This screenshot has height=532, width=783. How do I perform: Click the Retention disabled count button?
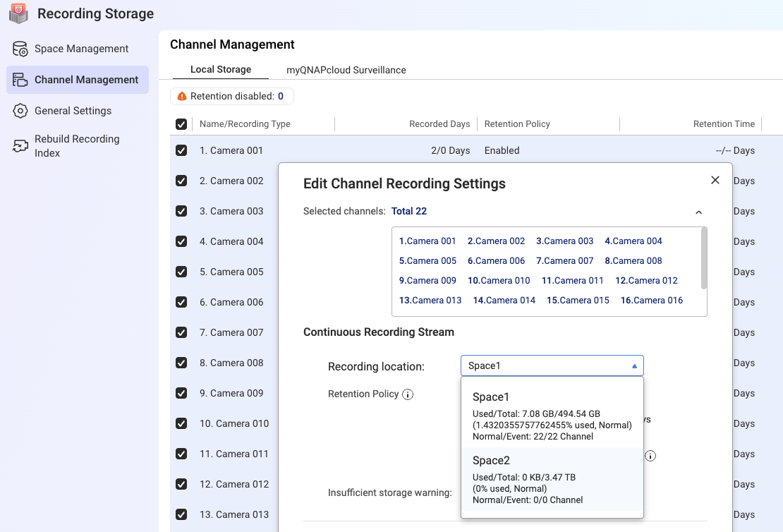click(232, 97)
